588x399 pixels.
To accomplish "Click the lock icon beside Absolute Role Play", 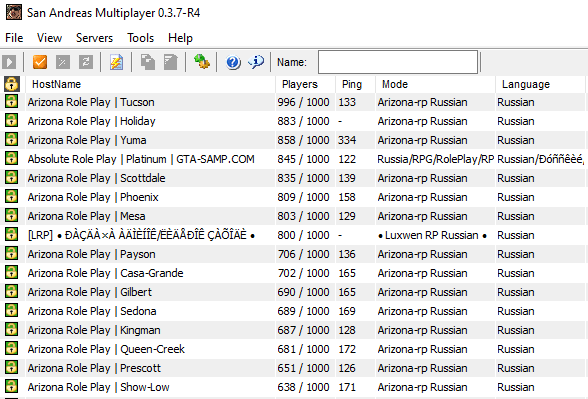I will pyautogui.click(x=12, y=158).
